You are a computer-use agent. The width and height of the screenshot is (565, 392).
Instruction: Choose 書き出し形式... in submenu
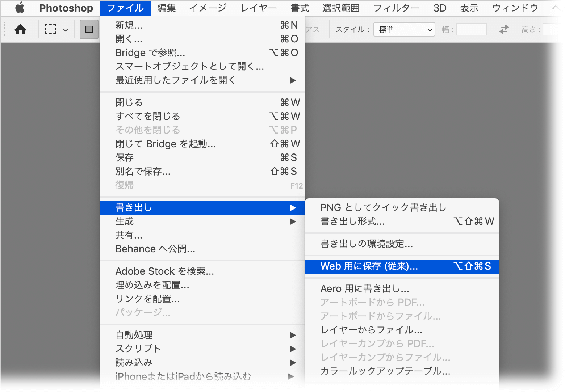click(402, 221)
